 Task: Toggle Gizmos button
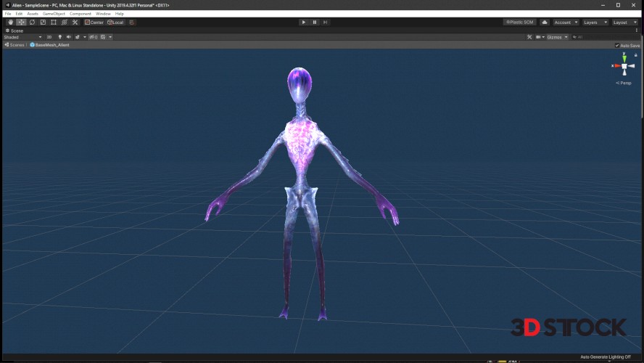pos(555,37)
